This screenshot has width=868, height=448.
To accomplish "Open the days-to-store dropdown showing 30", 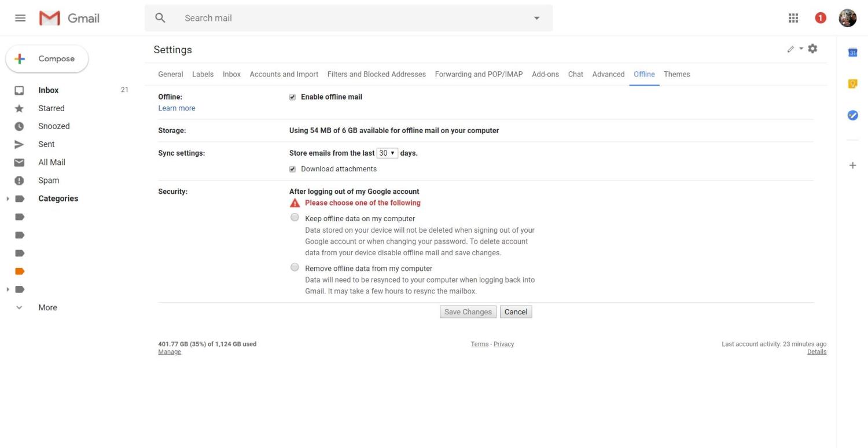I will click(x=387, y=153).
